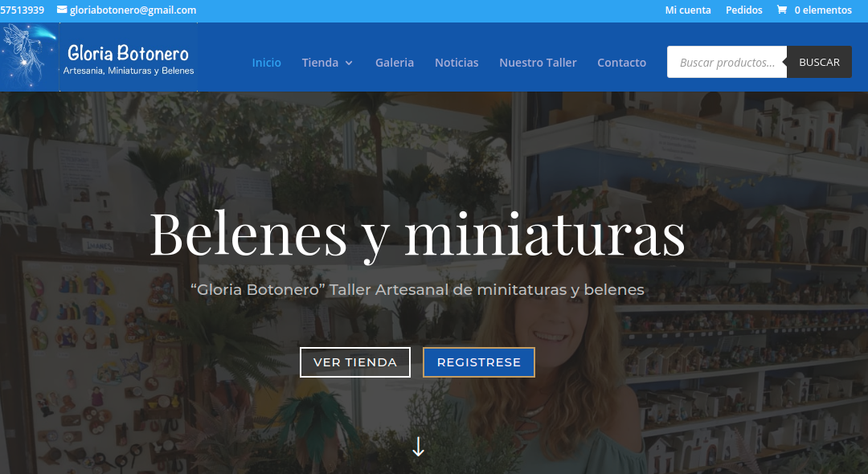The height and width of the screenshot is (474, 868).
Task: Click the VER TIENDA button
Action: pos(354,362)
